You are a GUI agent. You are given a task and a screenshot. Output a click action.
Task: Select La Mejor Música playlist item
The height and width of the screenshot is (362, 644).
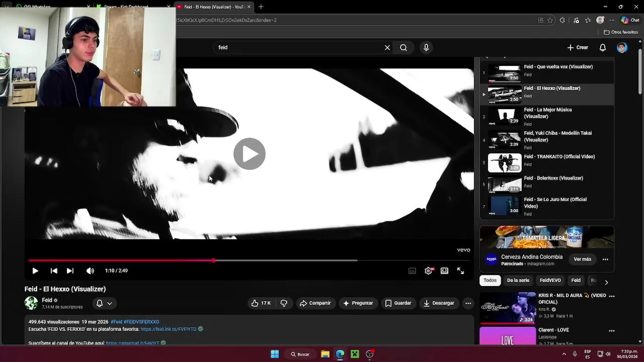tap(547, 117)
